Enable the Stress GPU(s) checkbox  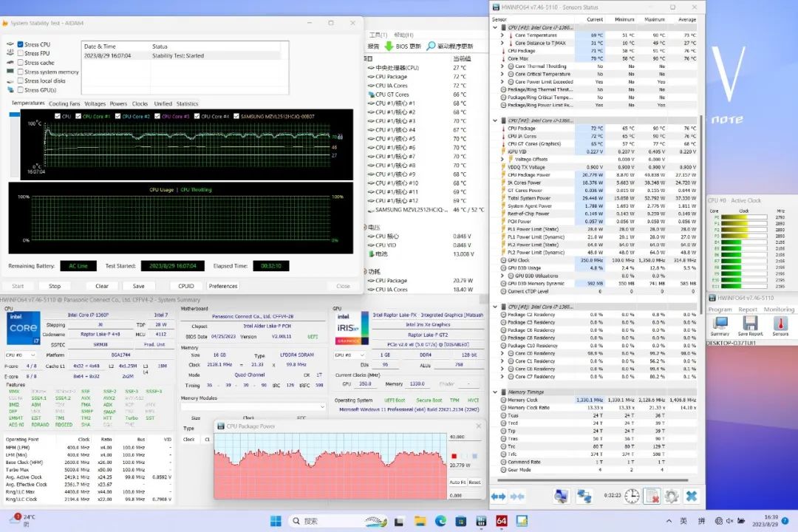point(21,90)
